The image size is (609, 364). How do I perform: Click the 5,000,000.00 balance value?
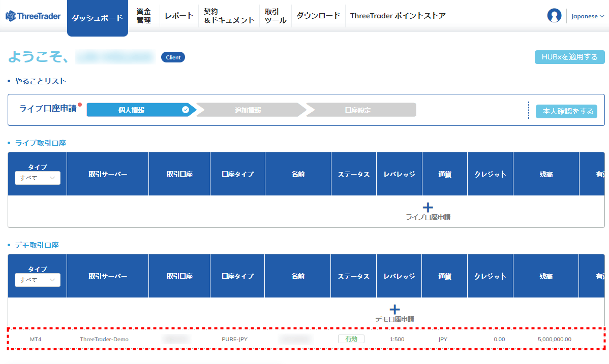click(555, 339)
